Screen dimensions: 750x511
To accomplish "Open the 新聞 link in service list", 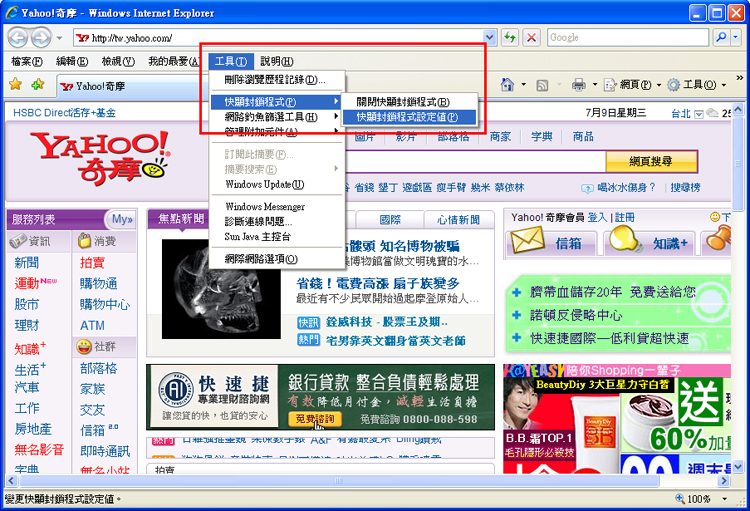I will (x=27, y=262).
